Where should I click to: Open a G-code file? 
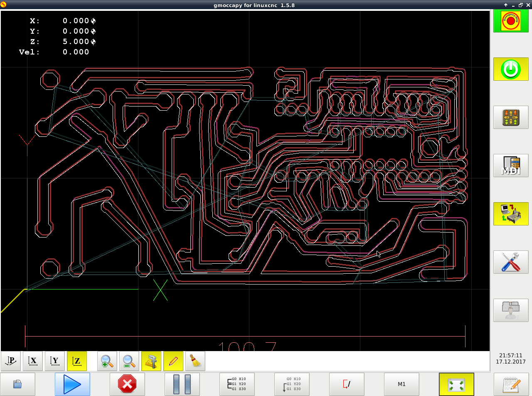tap(17, 384)
